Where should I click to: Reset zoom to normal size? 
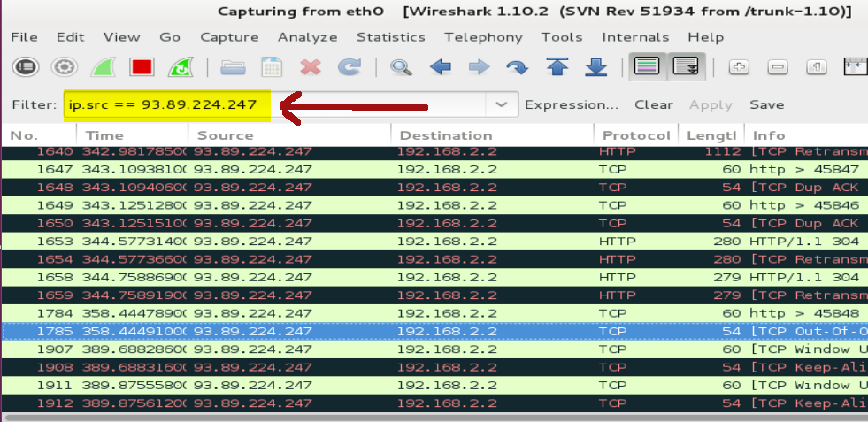(817, 67)
